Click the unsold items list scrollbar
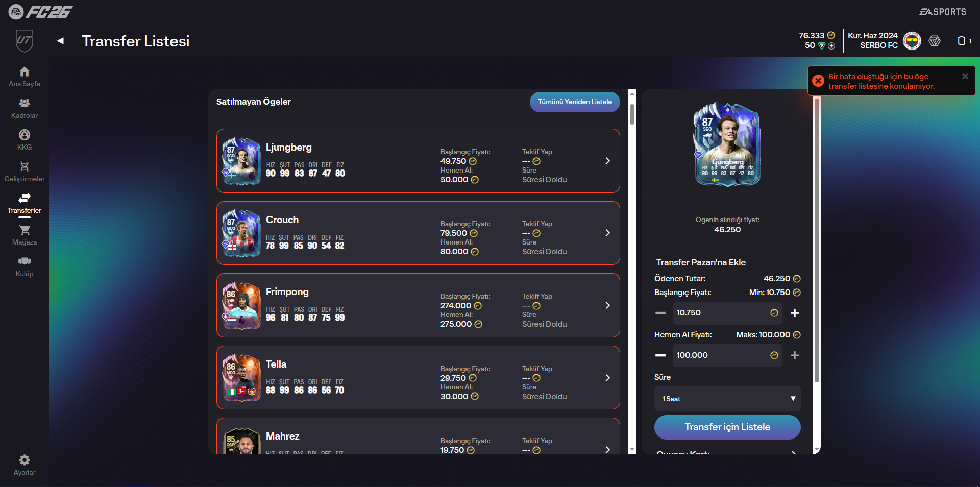980x487 pixels. (x=632, y=115)
